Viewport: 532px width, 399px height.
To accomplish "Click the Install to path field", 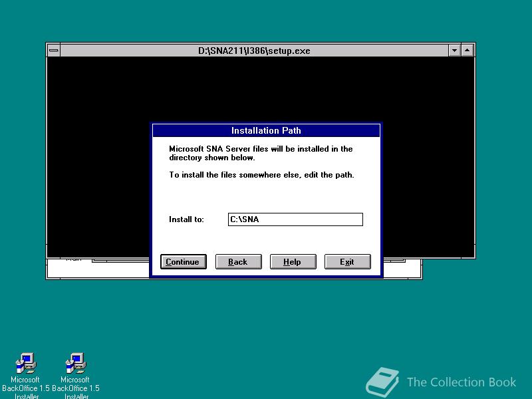I will [295, 219].
